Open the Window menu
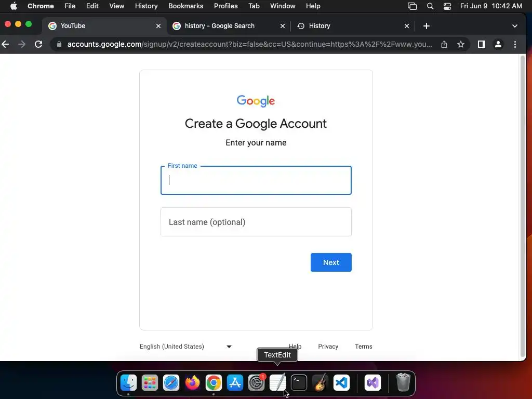 [283, 6]
